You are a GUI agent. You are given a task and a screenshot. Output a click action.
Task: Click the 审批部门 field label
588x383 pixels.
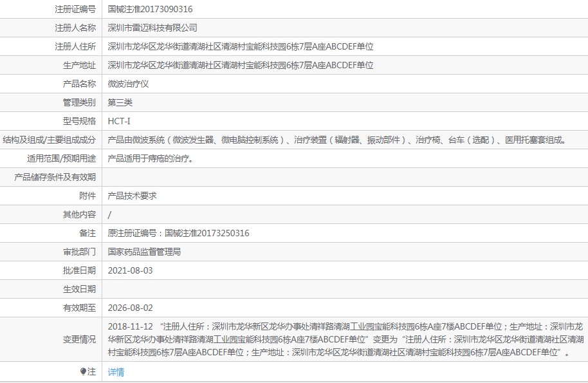tap(80, 252)
